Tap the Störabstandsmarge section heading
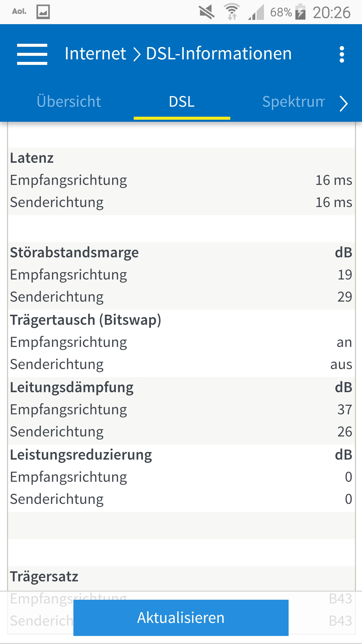The height and width of the screenshot is (644, 362). coord(74,253)
